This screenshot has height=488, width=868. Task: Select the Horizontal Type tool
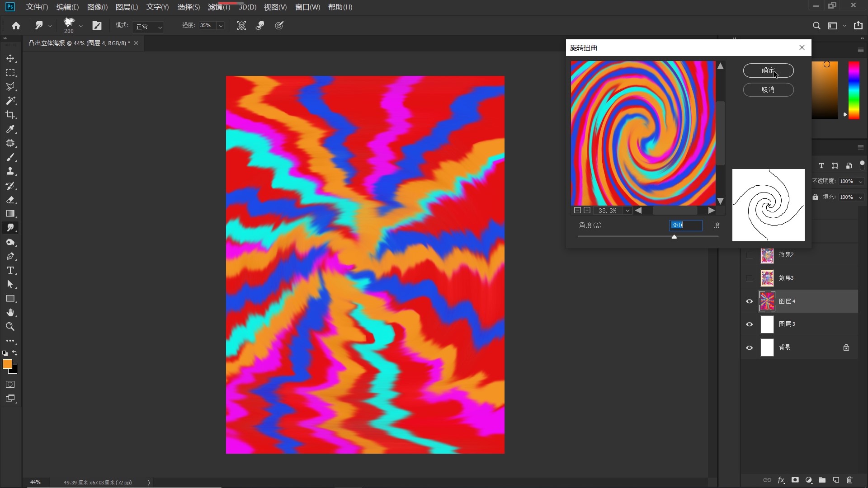[x=10, y=270]
